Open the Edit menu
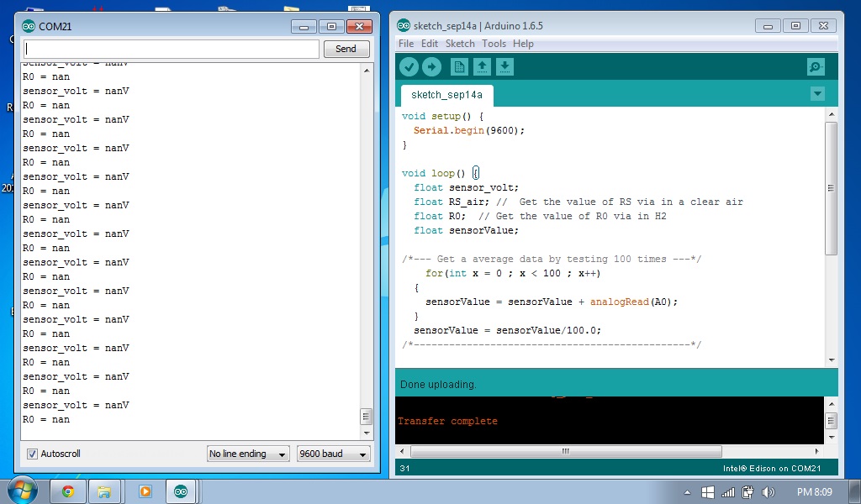Image resolution: width=861 pixels, height=504 pixels. tap(430, 44)
